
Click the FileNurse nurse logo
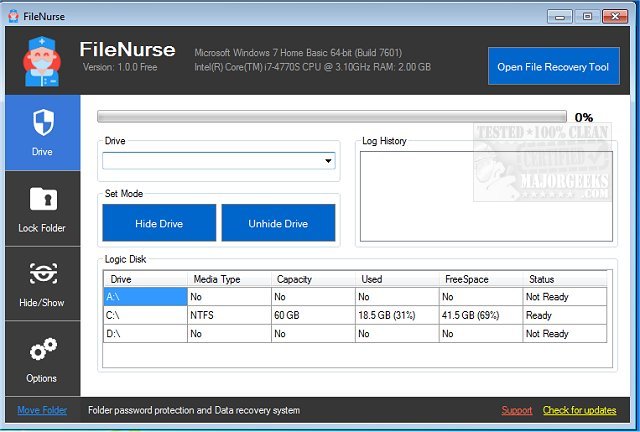42,61
